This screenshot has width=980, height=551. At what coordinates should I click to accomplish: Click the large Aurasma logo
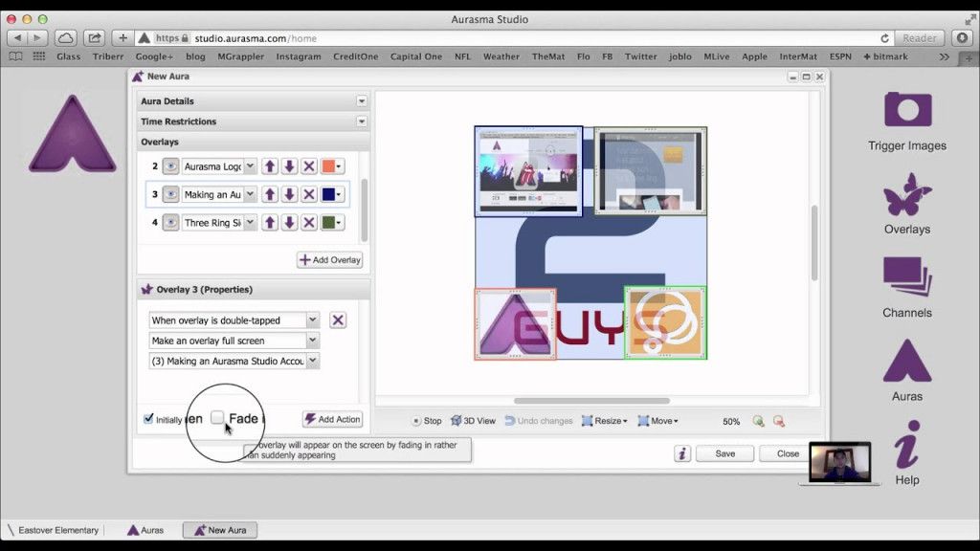tap(72, 133)
